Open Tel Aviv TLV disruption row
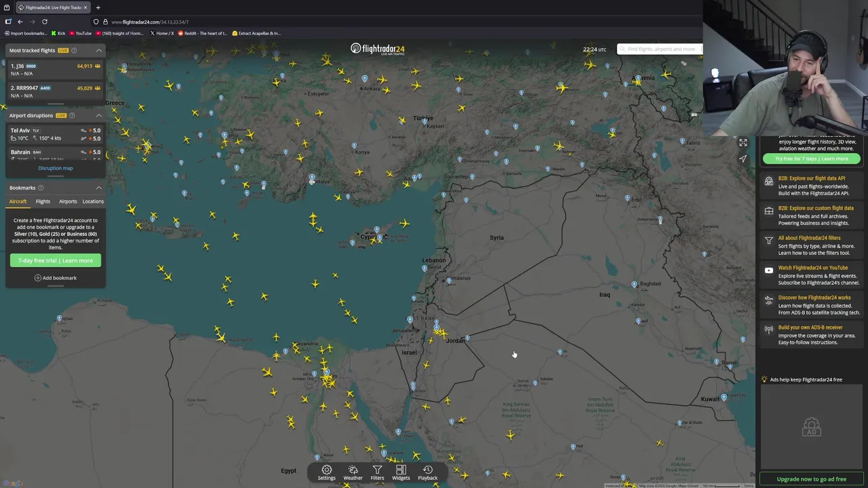Viewport: 868px width, 488px height. point(56,134)
